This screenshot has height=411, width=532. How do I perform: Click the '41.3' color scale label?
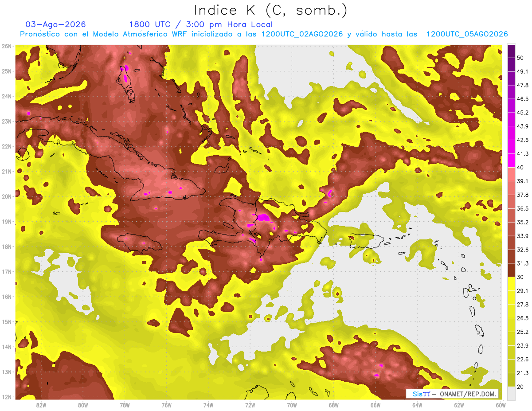click(523, 154)
